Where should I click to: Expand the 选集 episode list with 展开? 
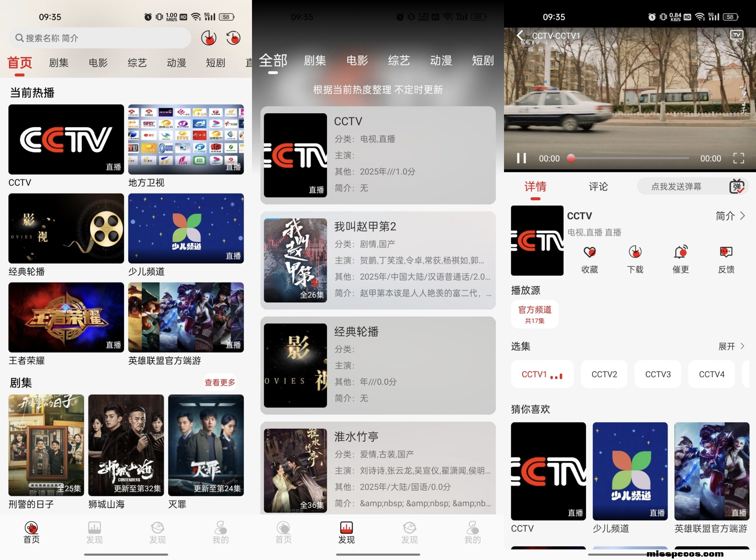pos(731,346)
